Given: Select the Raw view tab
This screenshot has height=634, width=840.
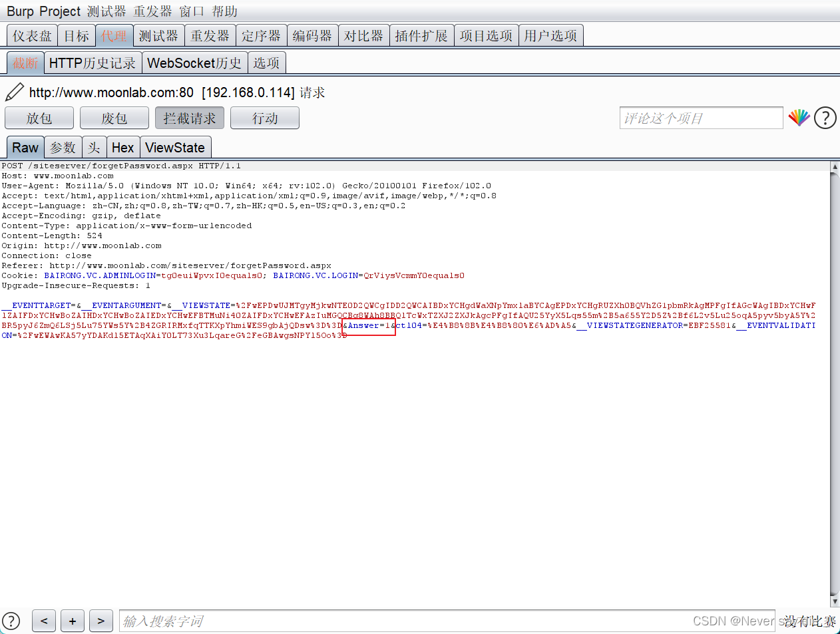Looking at the screenshot, I should point(25,148).
